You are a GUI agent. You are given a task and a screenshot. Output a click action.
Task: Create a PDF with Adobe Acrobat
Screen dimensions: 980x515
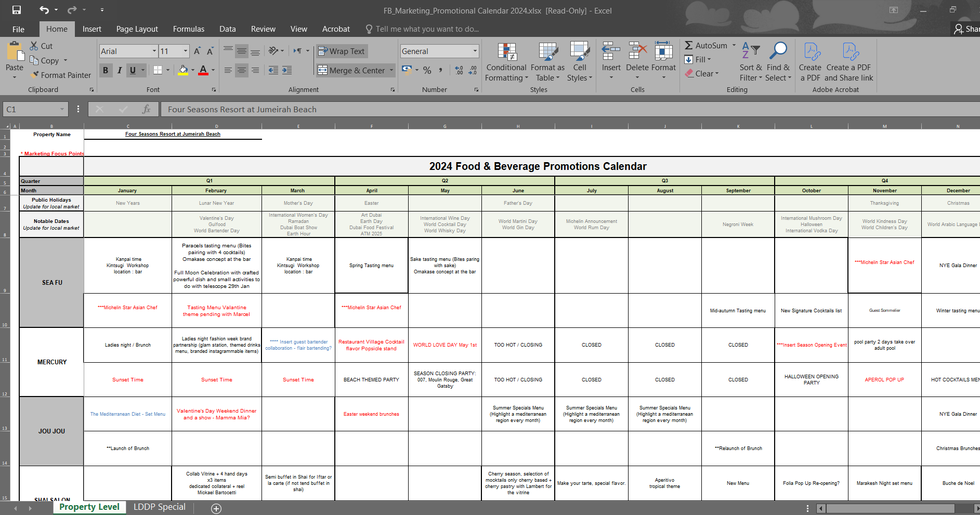[810, 61]
